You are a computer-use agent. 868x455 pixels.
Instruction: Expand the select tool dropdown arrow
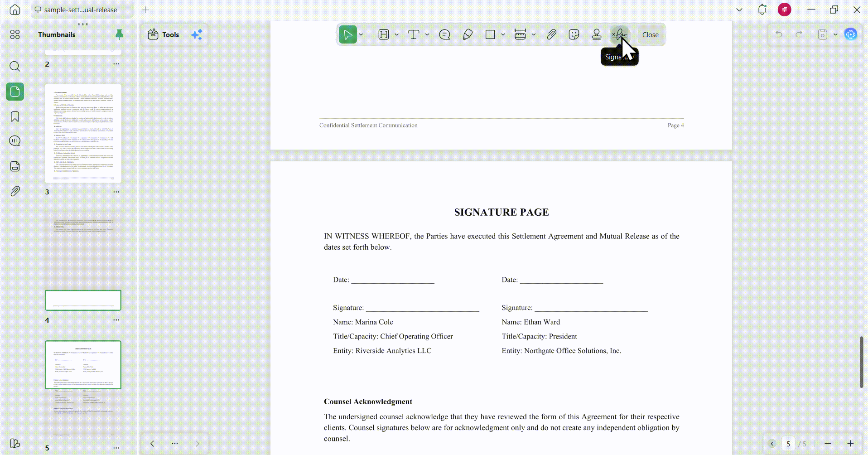(361, 34)
